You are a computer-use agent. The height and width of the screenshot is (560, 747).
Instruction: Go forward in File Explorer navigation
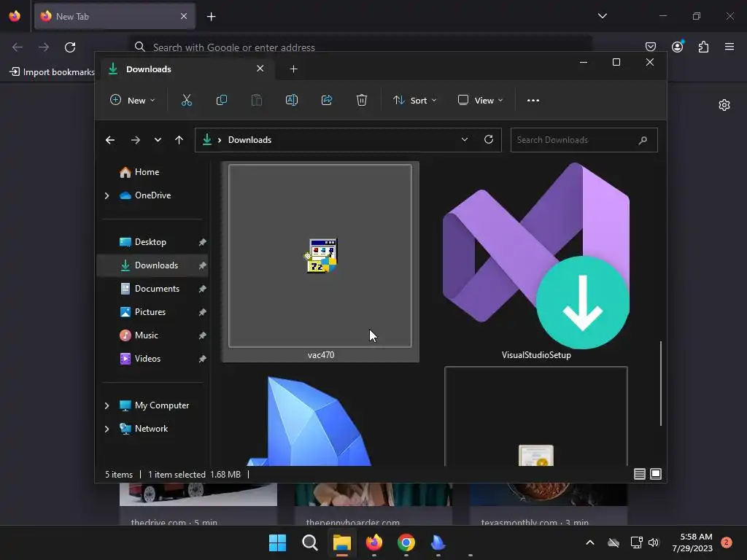(135, 140)
